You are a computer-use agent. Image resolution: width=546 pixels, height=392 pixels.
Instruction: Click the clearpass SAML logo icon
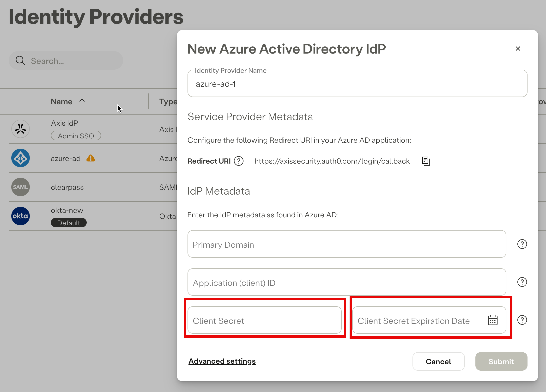[20, 187]
